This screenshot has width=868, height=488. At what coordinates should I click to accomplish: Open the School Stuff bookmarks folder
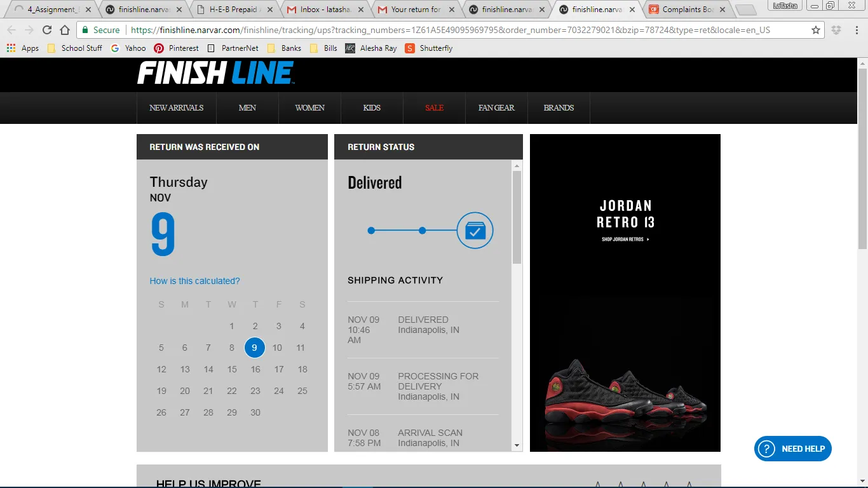pyautogui.click(x=75, y=48)
